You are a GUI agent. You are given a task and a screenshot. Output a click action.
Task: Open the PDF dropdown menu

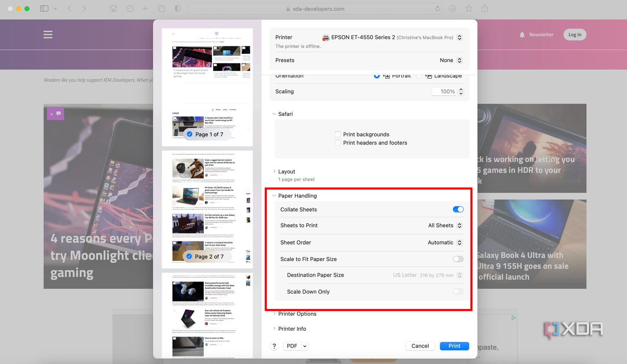(x=296, y=346)
